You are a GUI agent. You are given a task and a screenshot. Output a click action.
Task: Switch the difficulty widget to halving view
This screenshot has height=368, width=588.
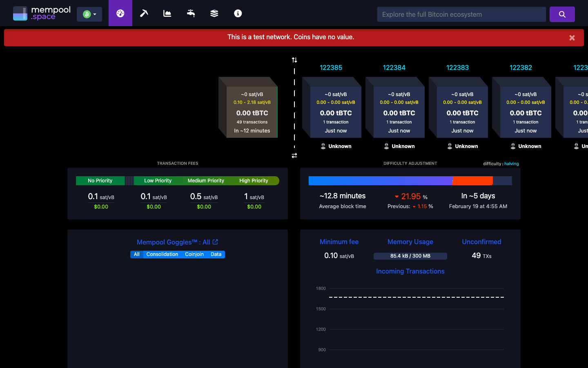pyautogui.click(x=511, y=164)
